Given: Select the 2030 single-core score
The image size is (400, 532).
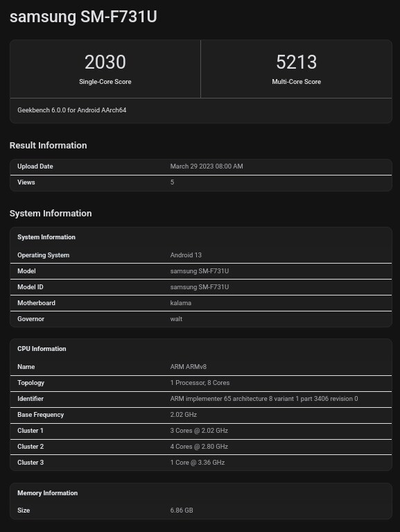Looking at the screenshot, I should 105,62.
